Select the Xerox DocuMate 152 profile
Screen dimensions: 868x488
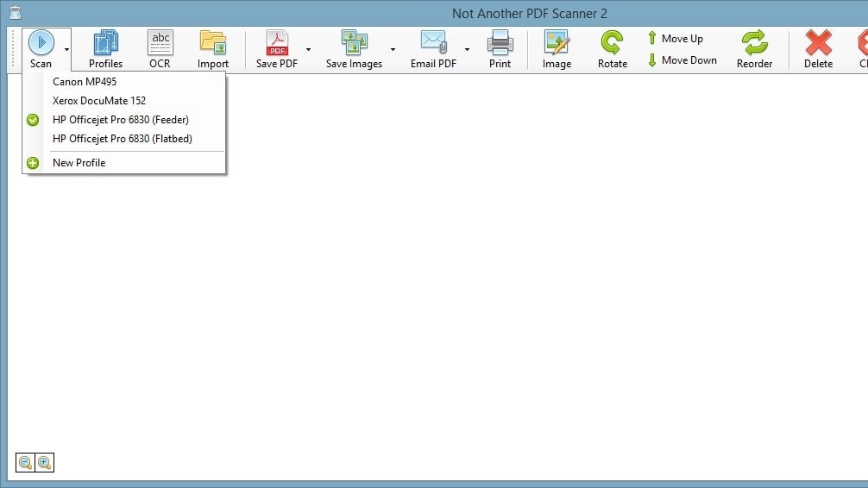[x=124, y=101]
